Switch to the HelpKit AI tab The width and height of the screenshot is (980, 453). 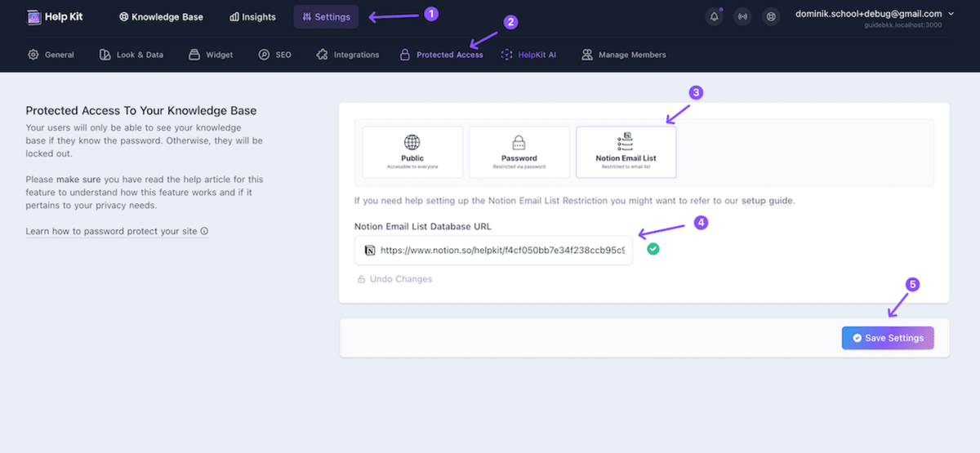[528, 55]
